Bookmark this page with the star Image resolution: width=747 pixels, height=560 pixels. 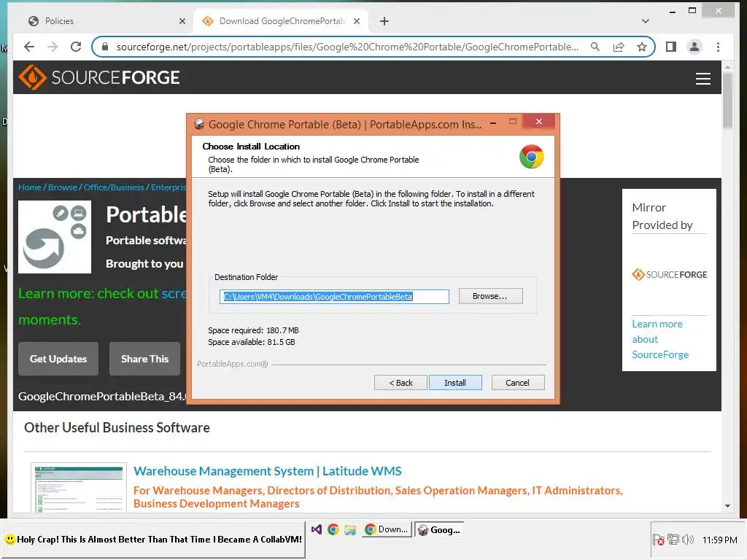[642, 47]
